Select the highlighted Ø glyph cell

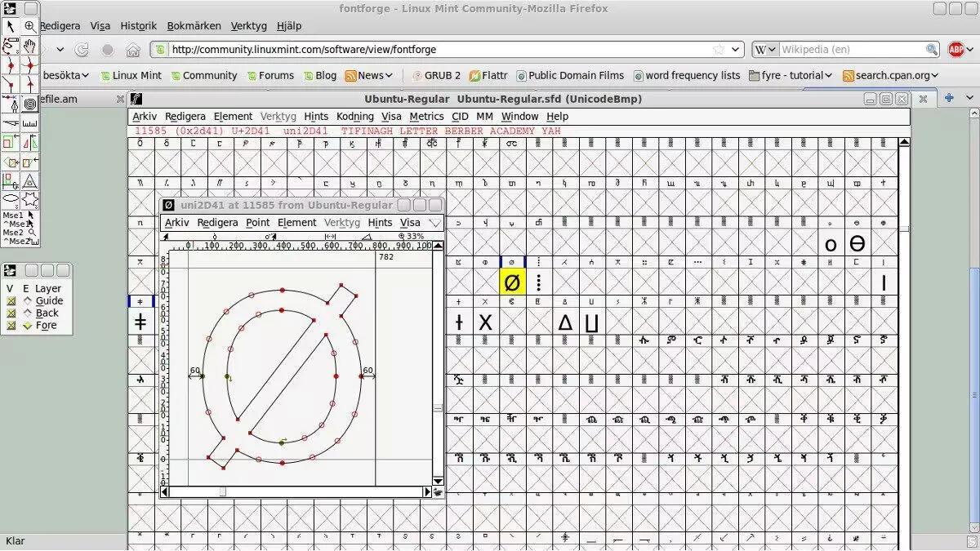click(x=512, y=282)
